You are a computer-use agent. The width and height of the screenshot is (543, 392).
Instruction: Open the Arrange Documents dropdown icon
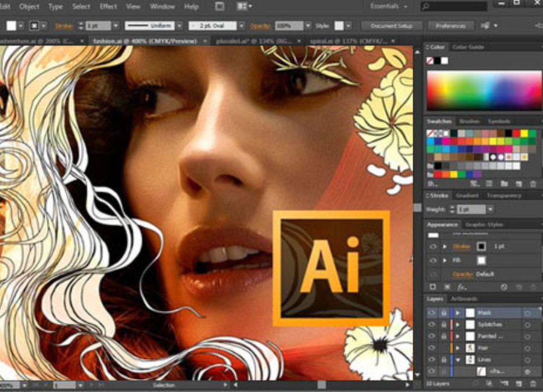point(244,6)
